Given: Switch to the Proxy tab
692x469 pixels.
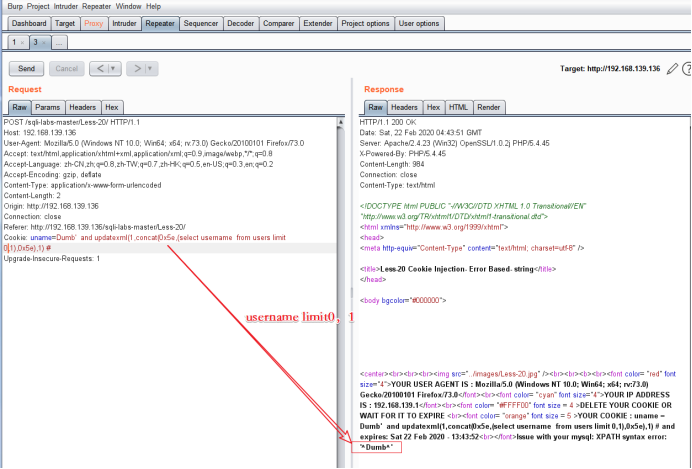Looking at the screenshot, I should [94, 23].
